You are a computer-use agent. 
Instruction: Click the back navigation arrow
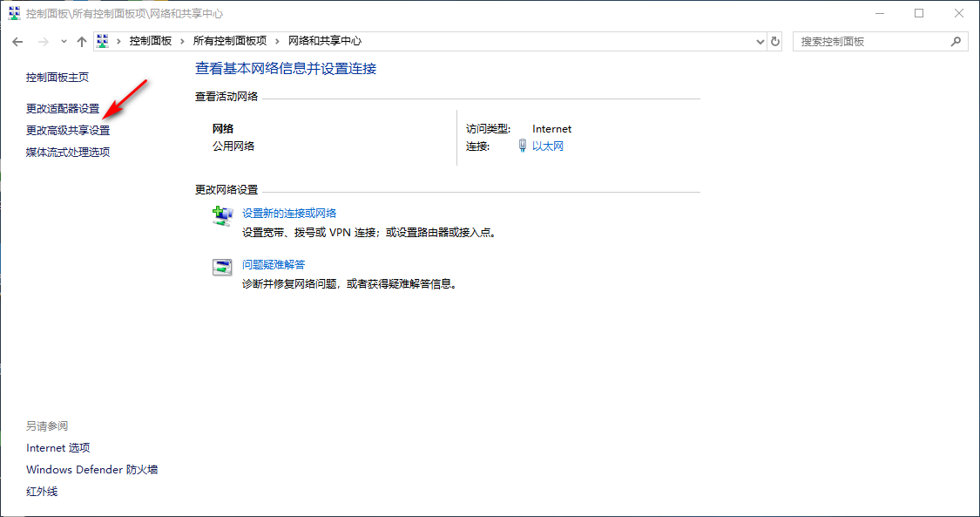pos(17,41)
